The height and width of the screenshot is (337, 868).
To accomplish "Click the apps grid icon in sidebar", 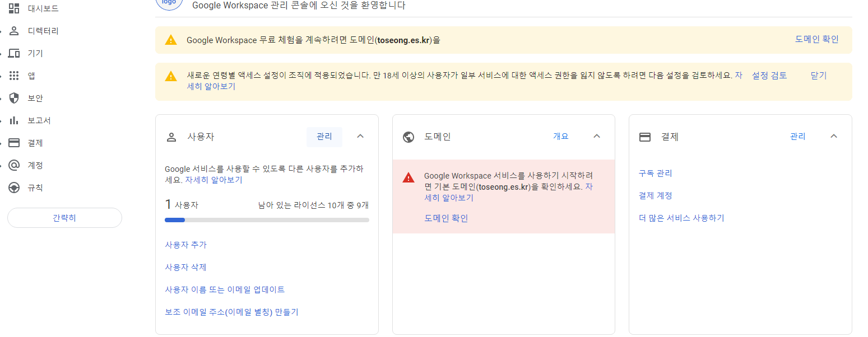I will tap(14, 76).
